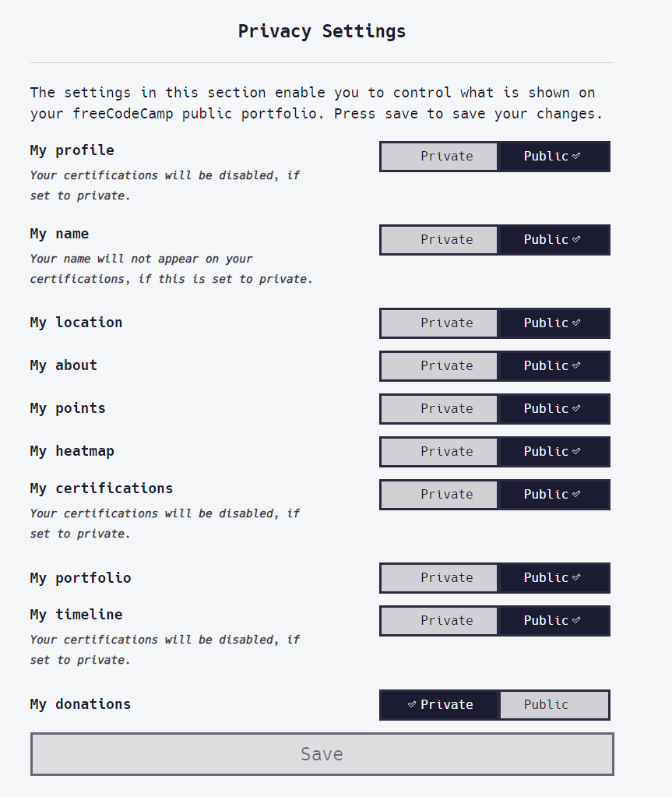
Task: Click the Public option for My location
Action: click(x=554, y=323)
